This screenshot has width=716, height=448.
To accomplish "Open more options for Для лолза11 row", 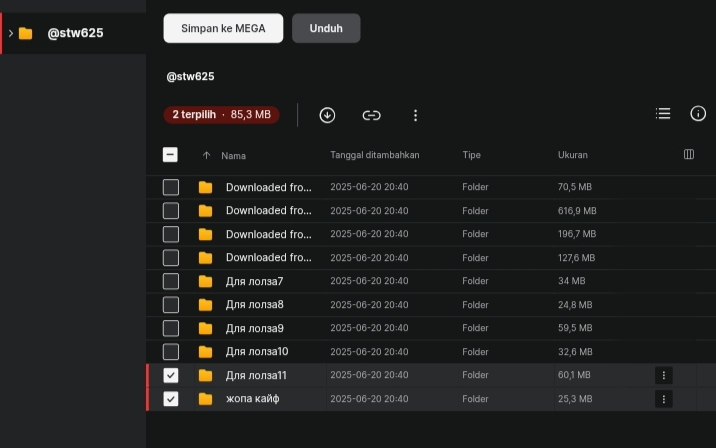I will tap(663, 375).
